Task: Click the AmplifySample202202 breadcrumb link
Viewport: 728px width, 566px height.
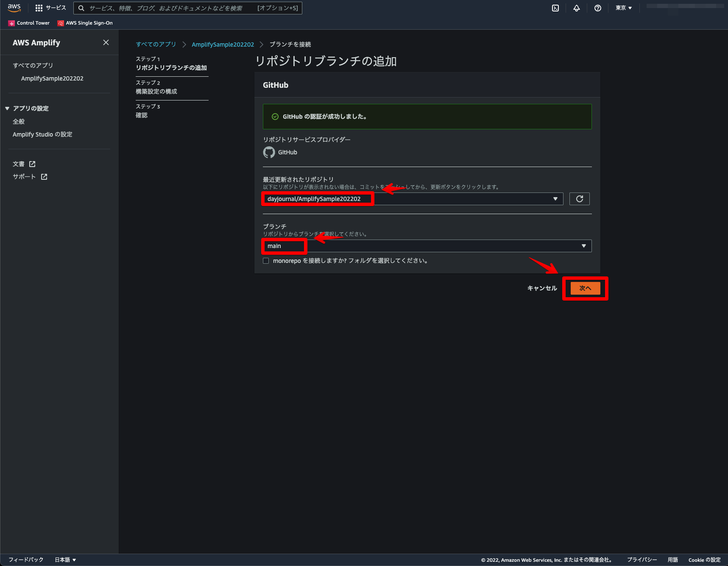Action: [x=223, y=45]
